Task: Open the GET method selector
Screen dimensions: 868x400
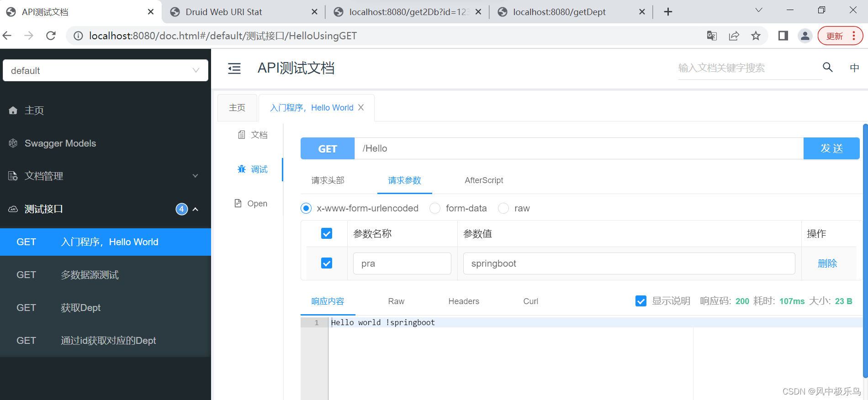Action: [328, 148]
